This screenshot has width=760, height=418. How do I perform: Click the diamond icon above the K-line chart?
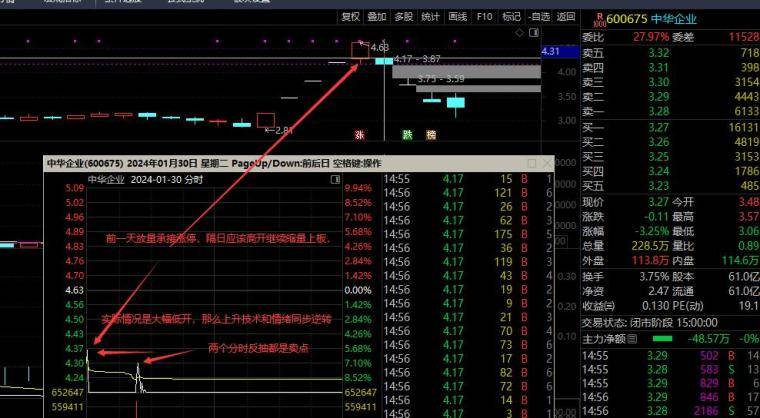(520, 33)
